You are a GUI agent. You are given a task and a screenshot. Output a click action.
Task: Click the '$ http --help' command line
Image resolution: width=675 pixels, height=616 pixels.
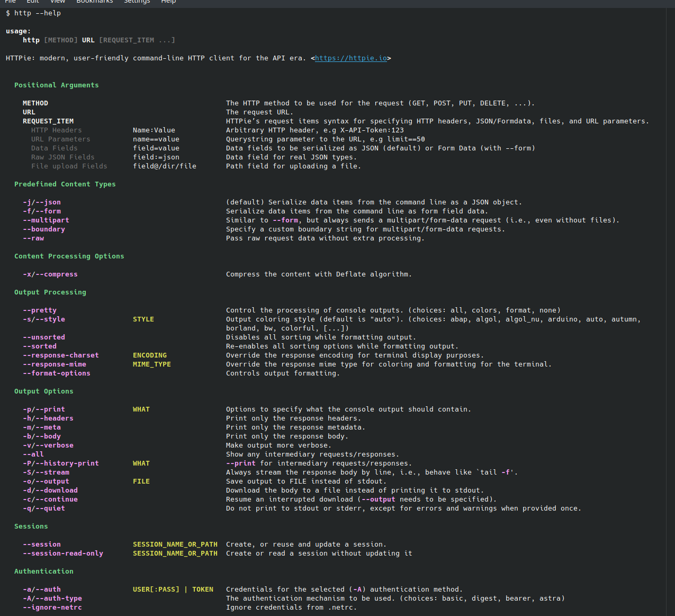click(x=33, y=13)
